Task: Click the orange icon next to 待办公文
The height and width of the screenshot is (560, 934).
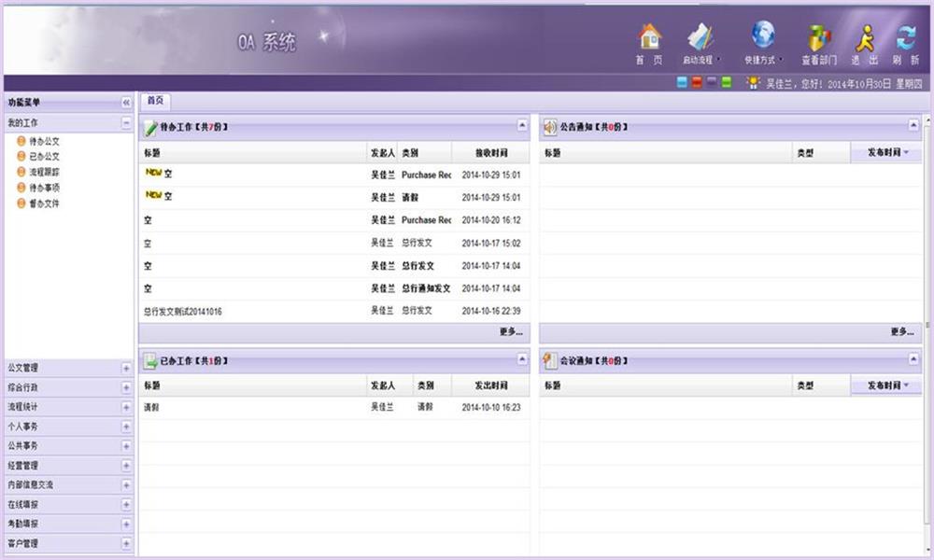Action: point(21,141)
